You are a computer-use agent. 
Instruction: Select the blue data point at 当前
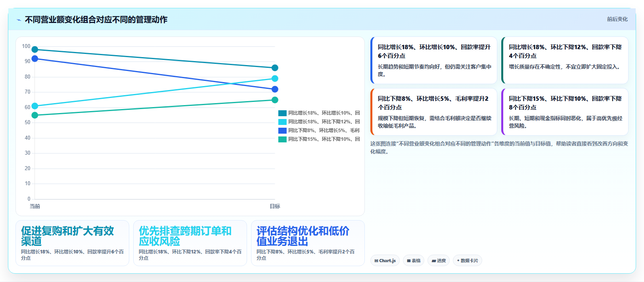coord(35,59)
